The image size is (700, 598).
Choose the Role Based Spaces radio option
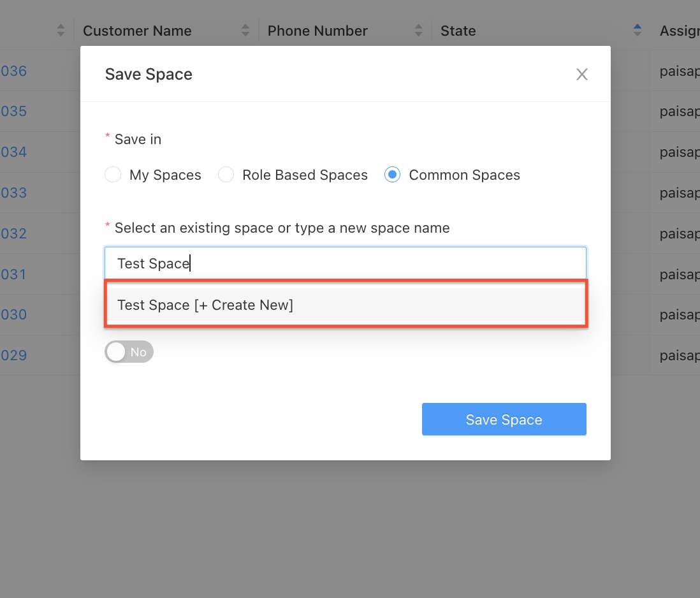[226, 175]
